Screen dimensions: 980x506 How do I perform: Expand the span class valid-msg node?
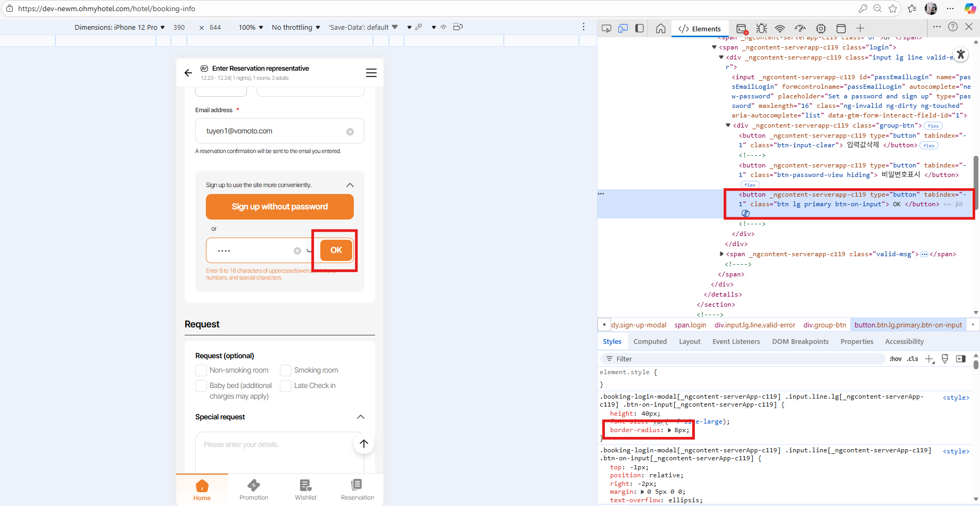coord(721,254)
